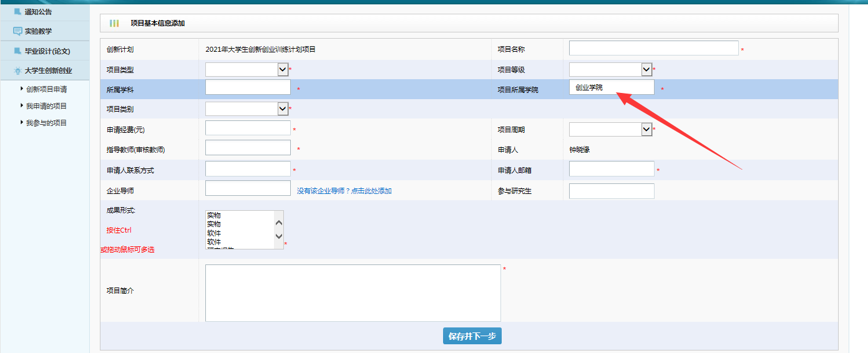
Task: Click the 项目名称 input field
Action: (653, 49)
